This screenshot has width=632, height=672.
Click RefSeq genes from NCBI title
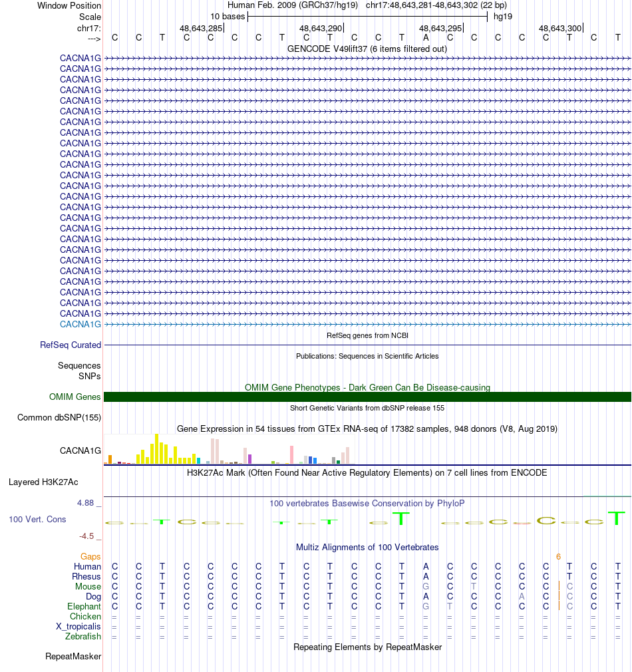click(x=367, y=335)
